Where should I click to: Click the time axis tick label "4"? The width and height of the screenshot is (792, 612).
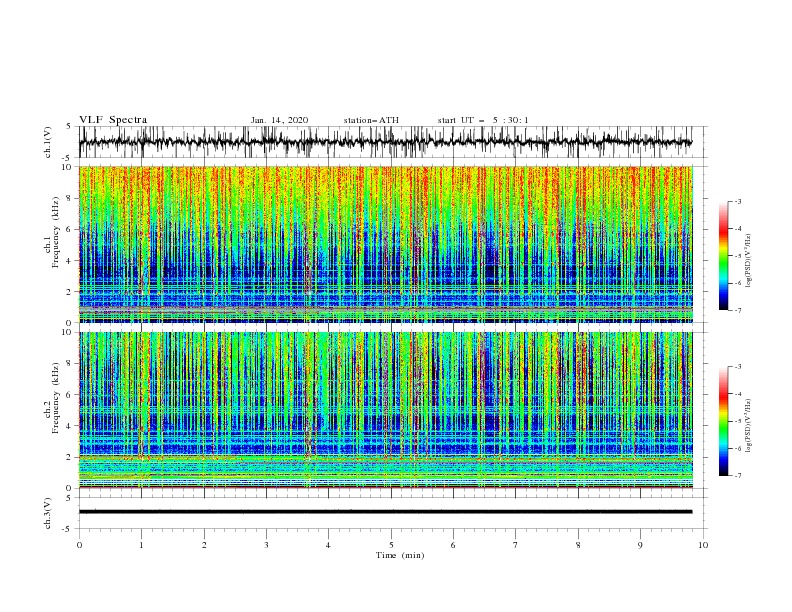(328, 545)
